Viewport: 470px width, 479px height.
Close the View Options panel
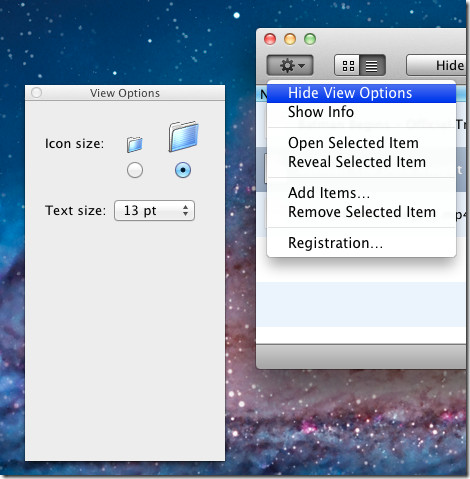pos(37,93)
